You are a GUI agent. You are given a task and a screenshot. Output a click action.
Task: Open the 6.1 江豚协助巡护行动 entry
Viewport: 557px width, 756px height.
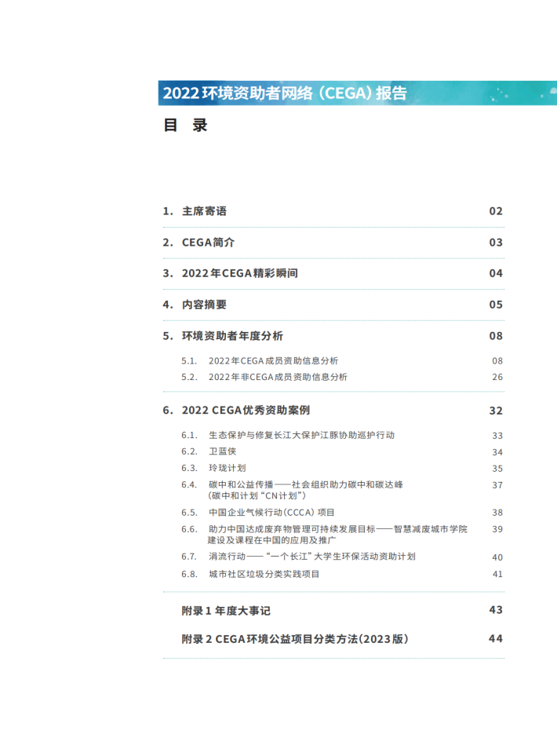point(301,436)
